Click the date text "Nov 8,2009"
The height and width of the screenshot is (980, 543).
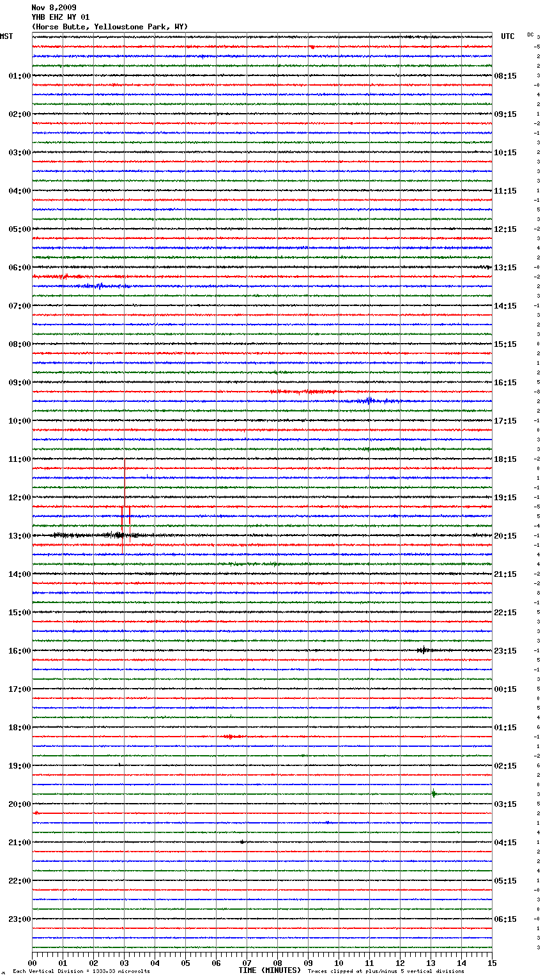click(x=54, y=8)
